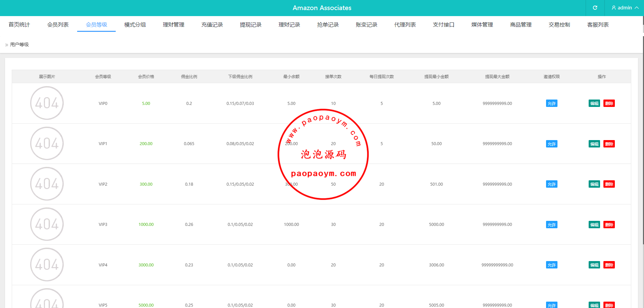The image size is (644, 308).
Task: Click the 404 image thumbnail for VIP3
Action: tap(47, 224)
